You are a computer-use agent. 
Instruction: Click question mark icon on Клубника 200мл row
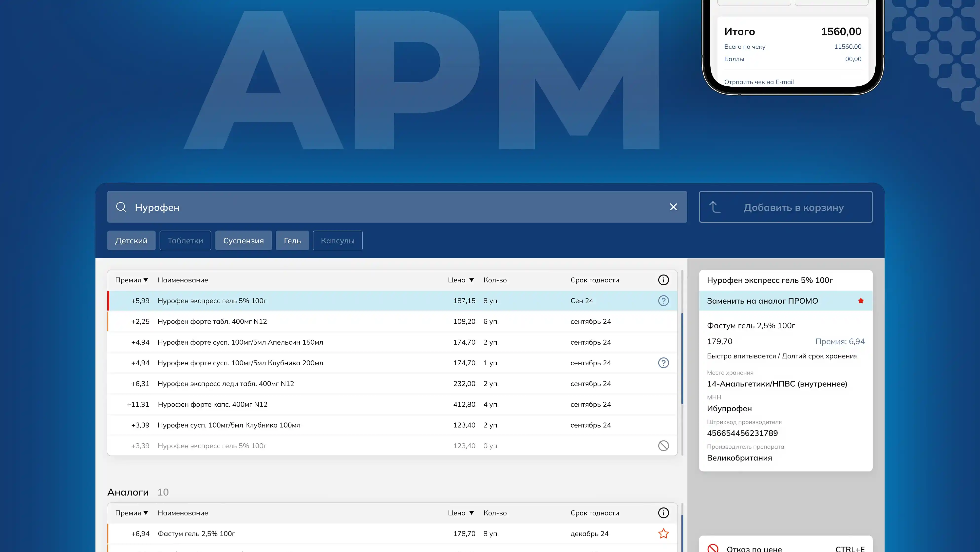[663, 363]
